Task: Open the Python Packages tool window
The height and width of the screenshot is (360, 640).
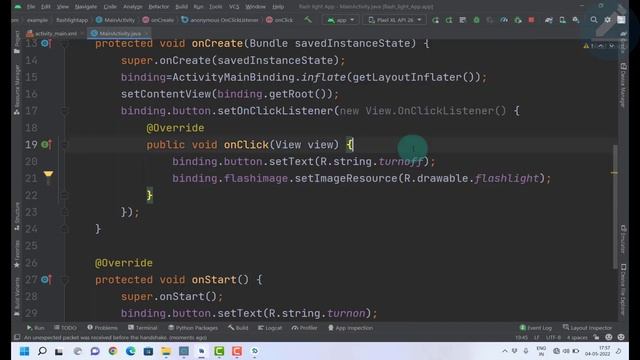Action: [192, 328]
